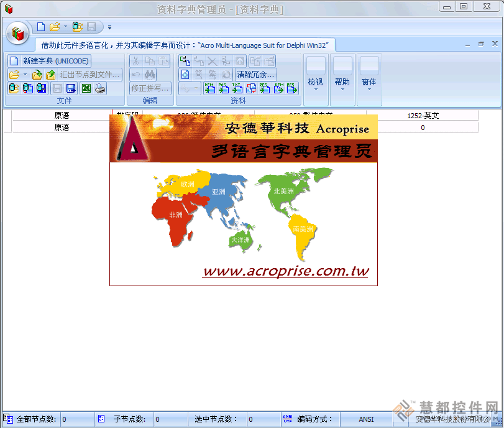Click the open folder icon in 文件 group
Image resolution: width=504 pixels, height=428 pixels.
14,75
